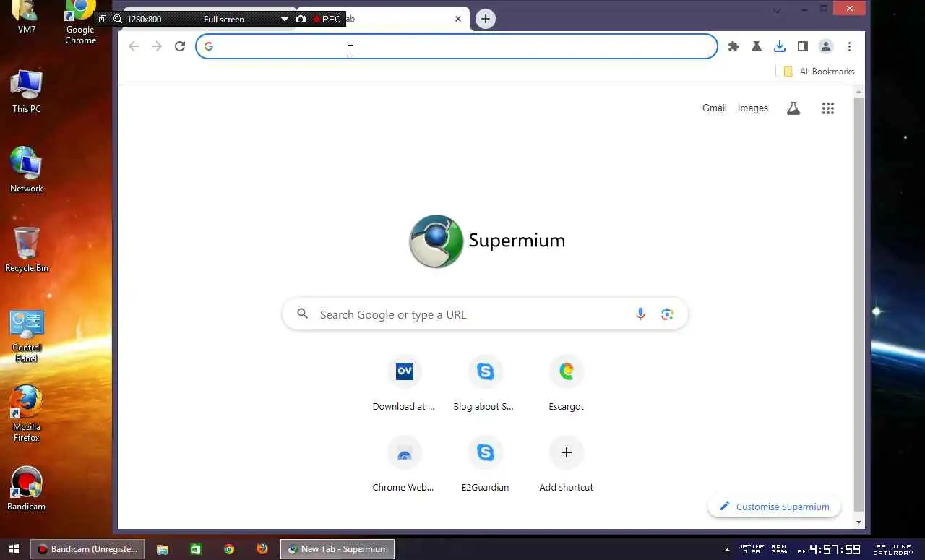Select Mozilla Firefox desktop shortcut

coord(27,413)
